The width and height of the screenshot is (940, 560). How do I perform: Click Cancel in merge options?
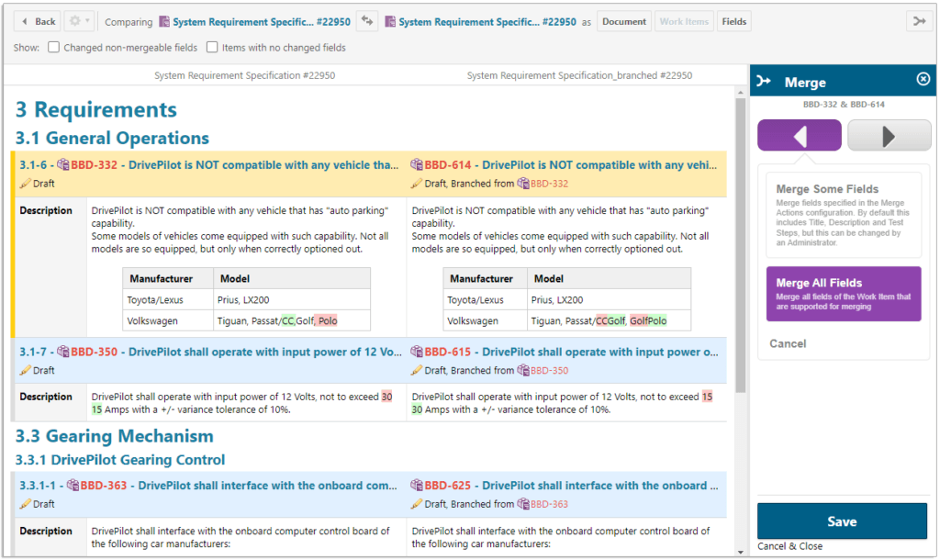[x=788, y=343]
